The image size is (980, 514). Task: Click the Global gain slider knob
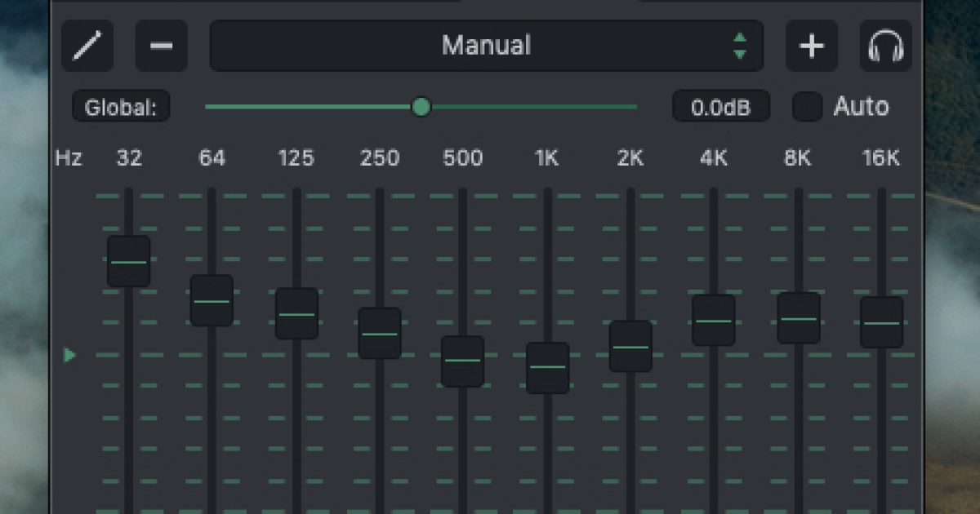421,107
